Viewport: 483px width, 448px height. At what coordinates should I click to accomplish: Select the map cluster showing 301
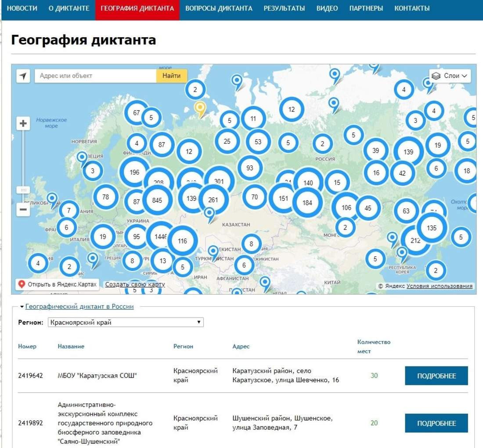[219, 181]
